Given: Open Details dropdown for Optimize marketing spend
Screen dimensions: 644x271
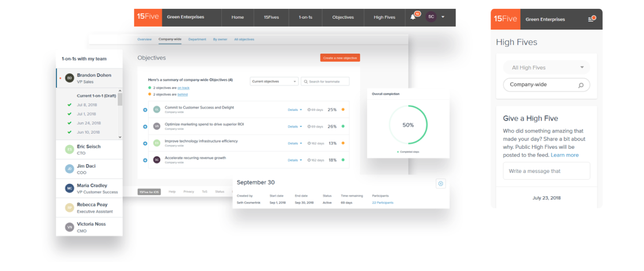Looking at the screenshot, I should [295, 126].
